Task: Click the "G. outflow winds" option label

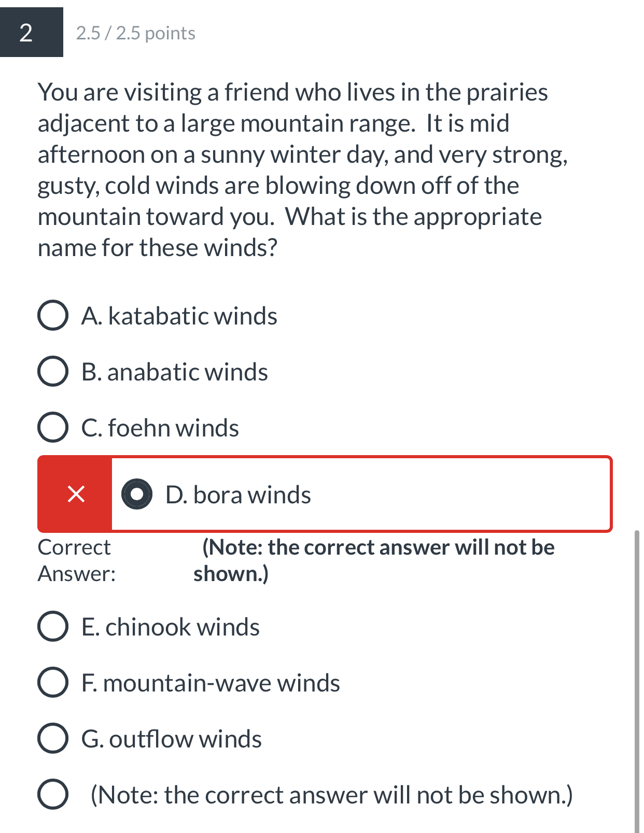Action: [x=172, y=739]
